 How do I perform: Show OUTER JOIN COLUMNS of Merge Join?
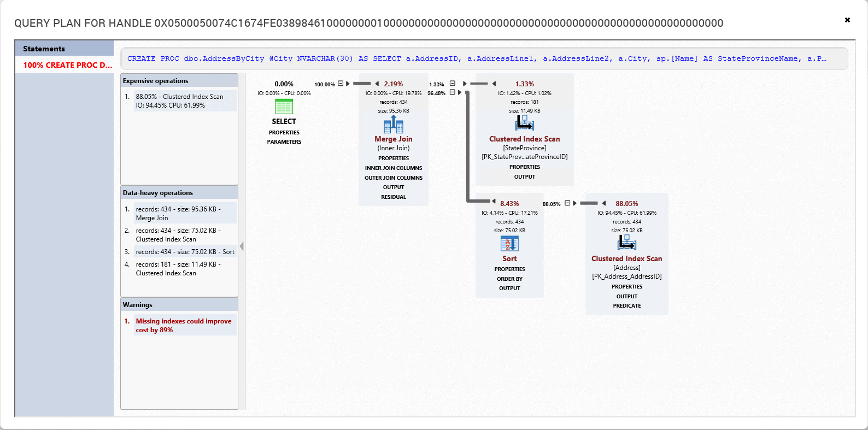394,178
